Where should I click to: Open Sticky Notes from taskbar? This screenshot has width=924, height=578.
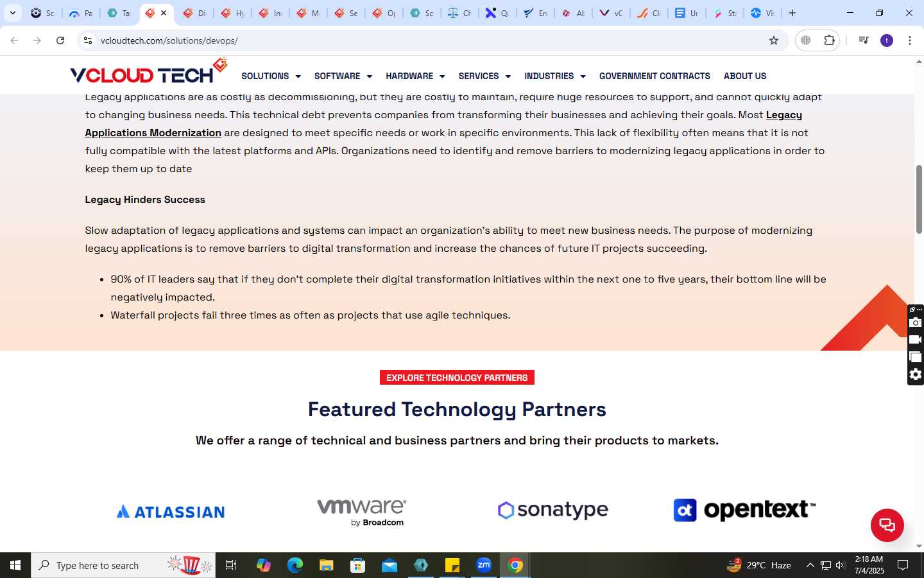[x=452, y=565]
